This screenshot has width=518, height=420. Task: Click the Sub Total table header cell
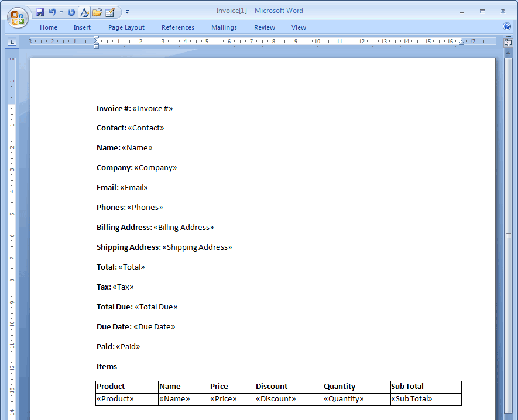point(426,387)
